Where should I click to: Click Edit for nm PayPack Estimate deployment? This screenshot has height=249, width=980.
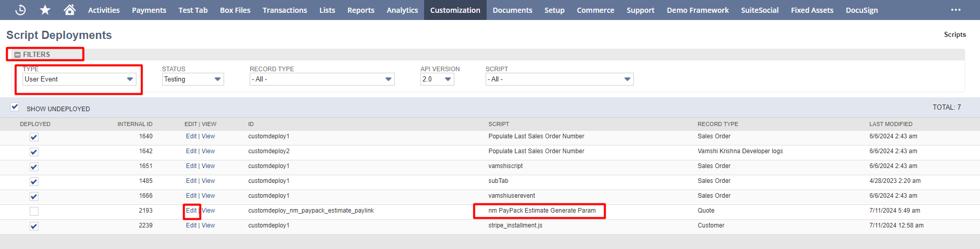click(191, 211)
